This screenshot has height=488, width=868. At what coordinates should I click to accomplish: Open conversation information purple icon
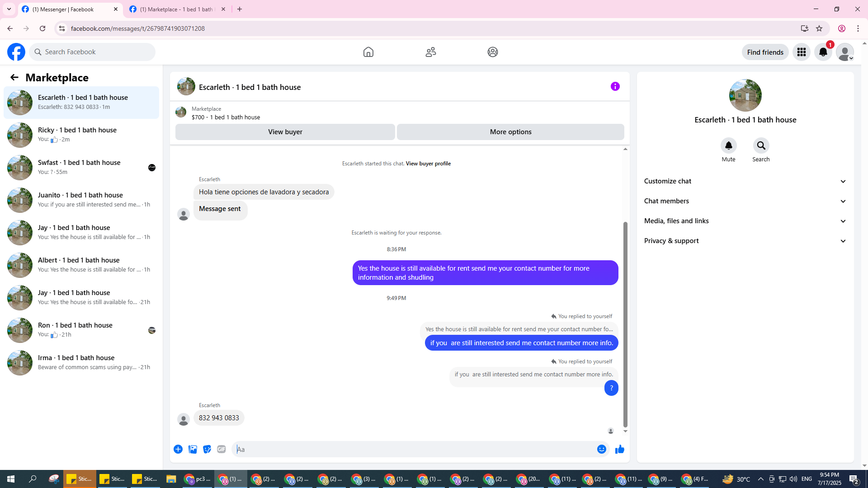pos(615,86)
